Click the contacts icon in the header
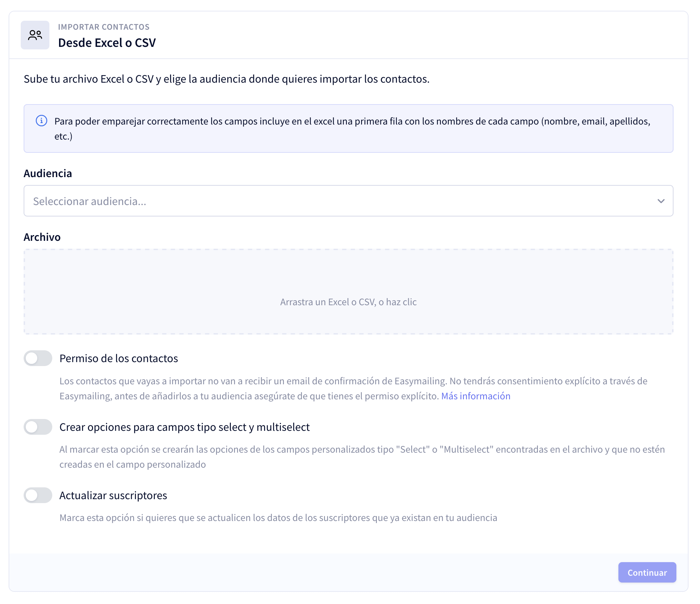This screenshot has height=604, width=700. coord(35,35)
